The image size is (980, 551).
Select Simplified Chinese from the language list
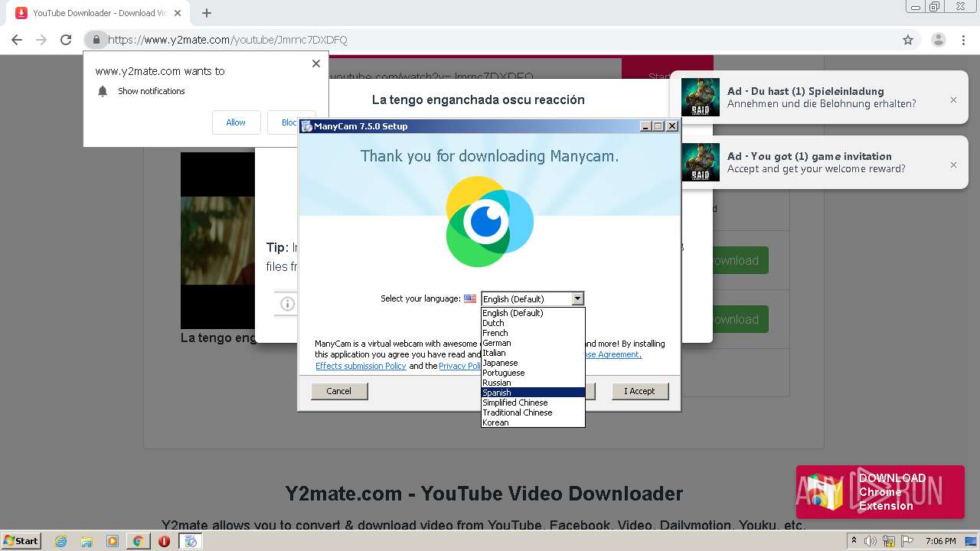[x=533, y=403]
